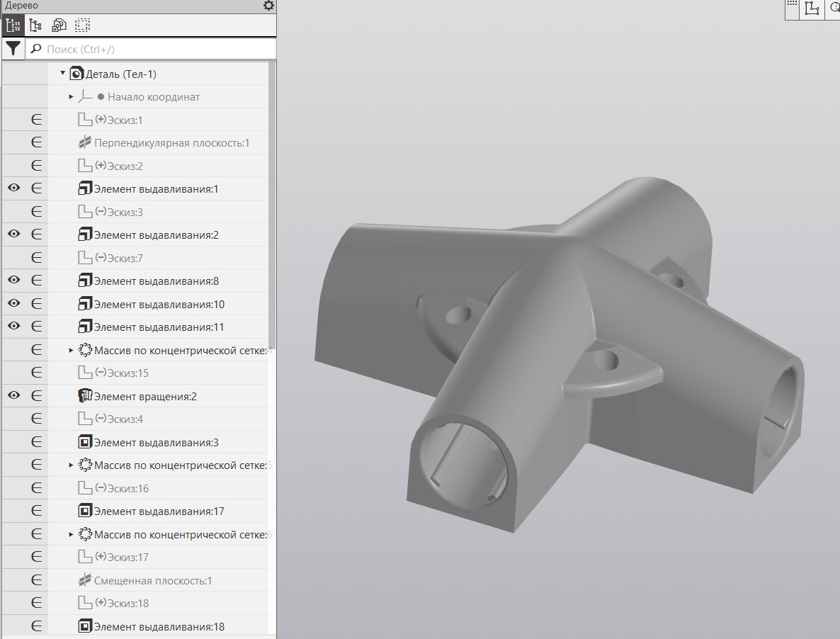This screenshot has height=639, width=840.
Task: Select Эскиз:7 in the tree
Action: click(125, 258)
